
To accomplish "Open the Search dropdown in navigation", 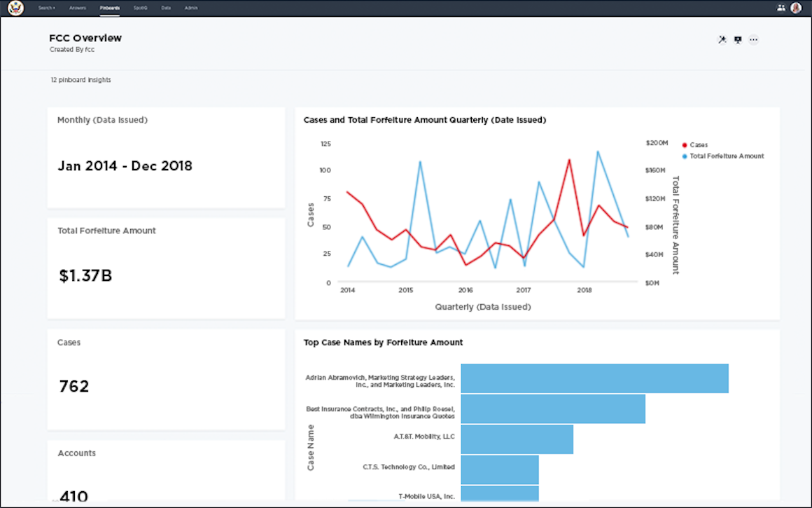I will [47, 8].
